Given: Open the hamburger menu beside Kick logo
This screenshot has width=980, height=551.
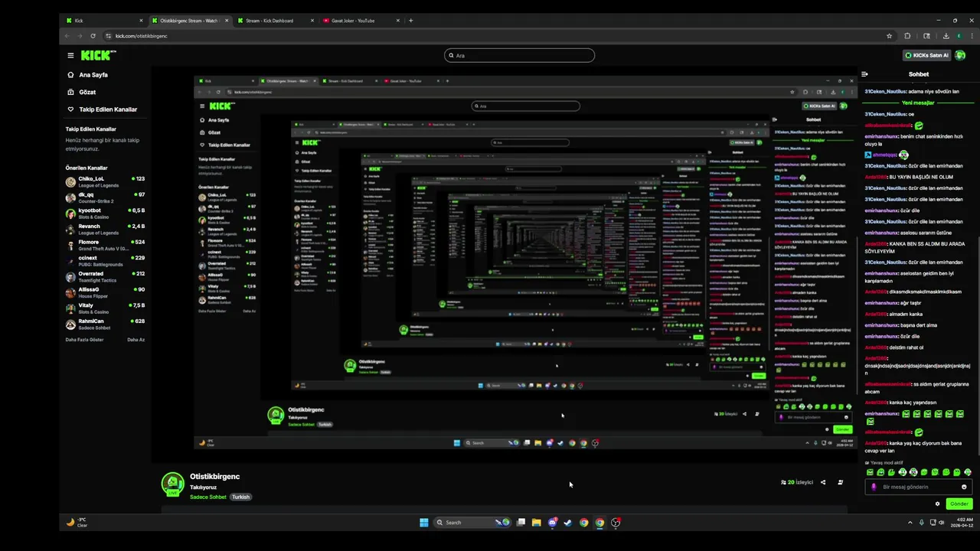Looking at the screenshot, I should coord(70,55).
